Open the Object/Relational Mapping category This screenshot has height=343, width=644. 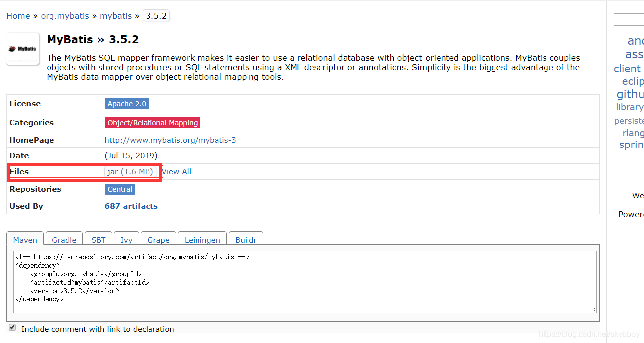[x=152, y=123]
